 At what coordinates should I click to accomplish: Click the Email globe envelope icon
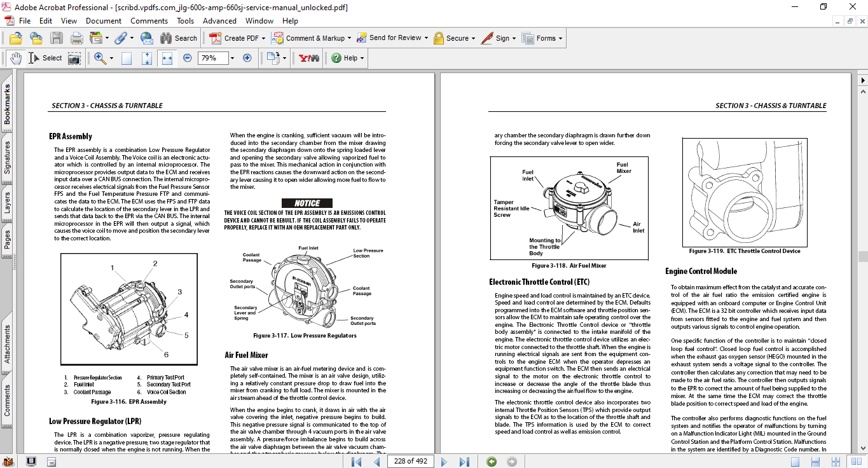point(147,38)
